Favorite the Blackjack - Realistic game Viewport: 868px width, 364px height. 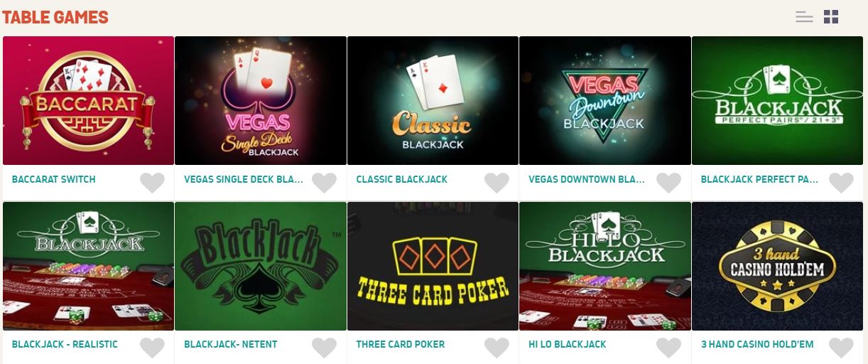point(152,348)
